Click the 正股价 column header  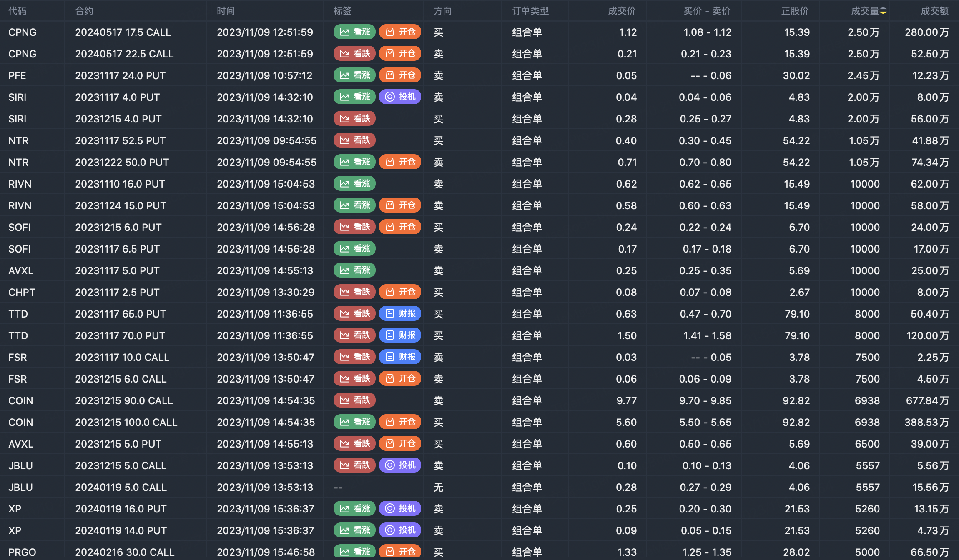(x=795, y=11)
